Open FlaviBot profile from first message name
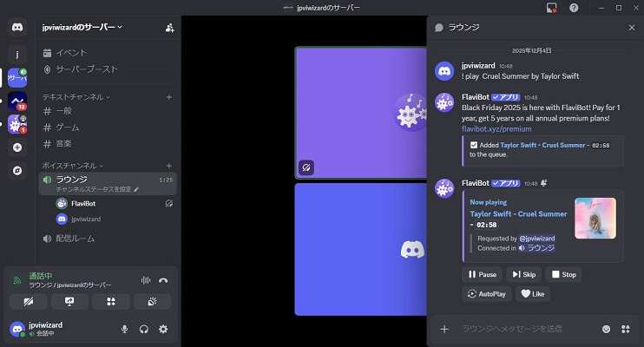The image size is (644, 347). 476,97
